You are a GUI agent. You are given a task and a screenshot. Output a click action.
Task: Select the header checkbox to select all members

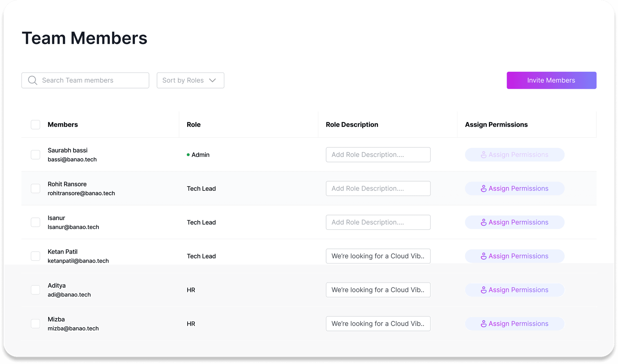[x=35, y=124]
